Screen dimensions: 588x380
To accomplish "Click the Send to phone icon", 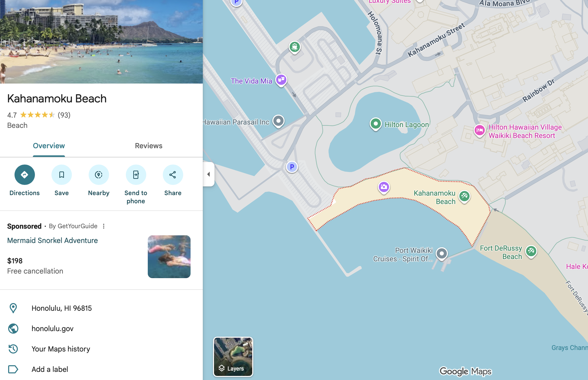I will coord(136,175).
